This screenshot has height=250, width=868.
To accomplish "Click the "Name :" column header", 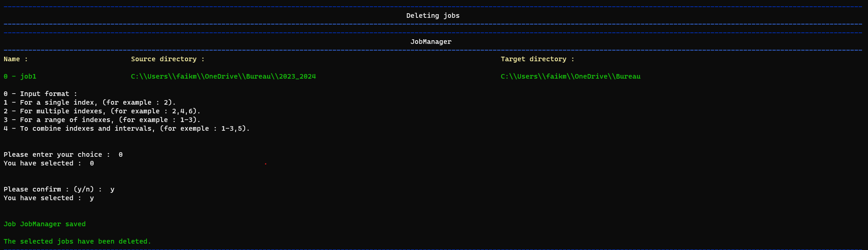I will tap(16, 59).
